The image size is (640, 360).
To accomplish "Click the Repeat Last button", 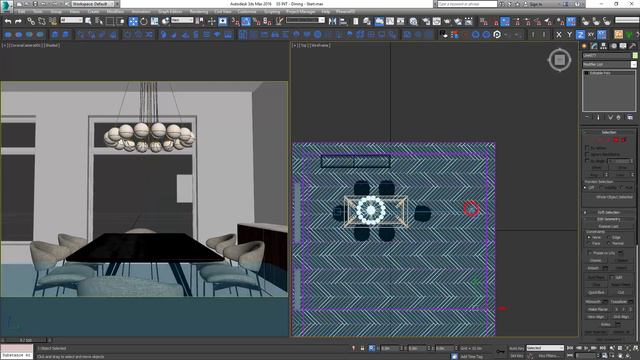I will click(x=609, y=226).
